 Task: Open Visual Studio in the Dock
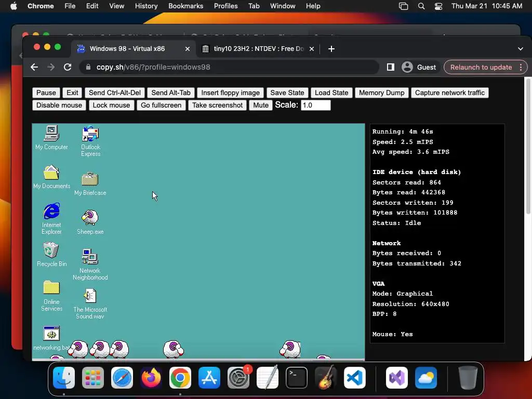tap(396, 378)
